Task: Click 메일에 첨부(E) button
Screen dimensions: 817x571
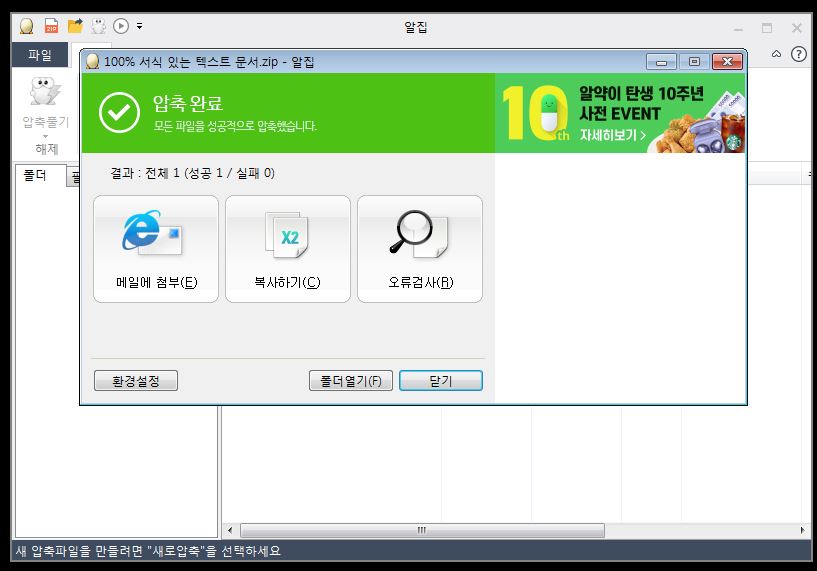Action: tap(156, 249)
